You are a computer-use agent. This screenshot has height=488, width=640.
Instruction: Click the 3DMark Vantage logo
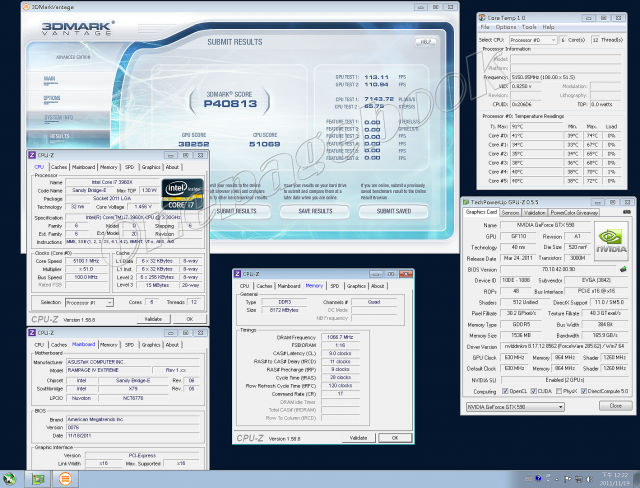[78, 29]
